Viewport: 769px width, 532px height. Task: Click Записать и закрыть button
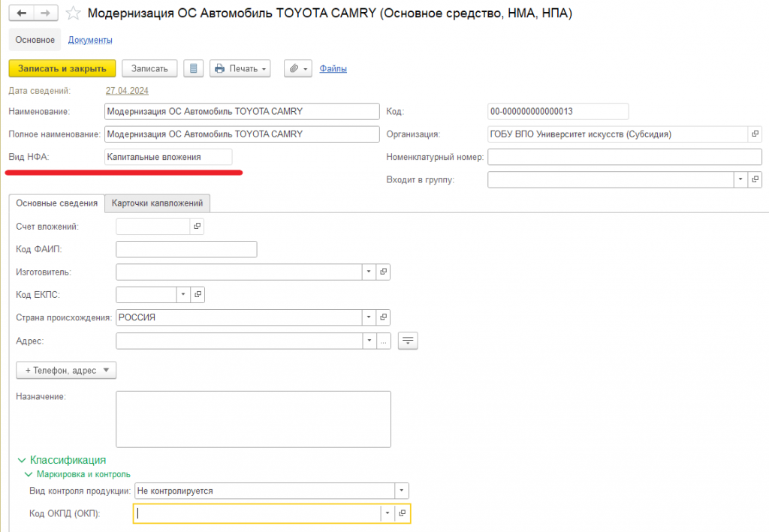click(62, 68)
